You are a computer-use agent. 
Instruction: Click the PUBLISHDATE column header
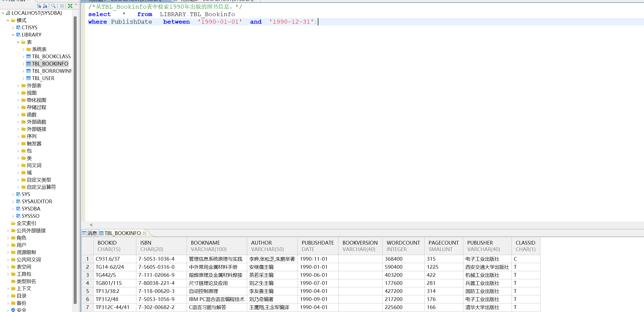point(318,246)
